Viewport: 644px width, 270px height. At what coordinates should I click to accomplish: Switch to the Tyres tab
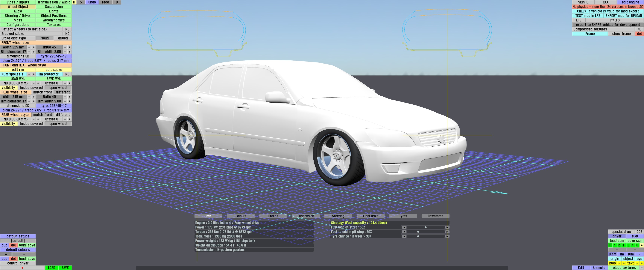pyautogui.click(x=403, y=216)
